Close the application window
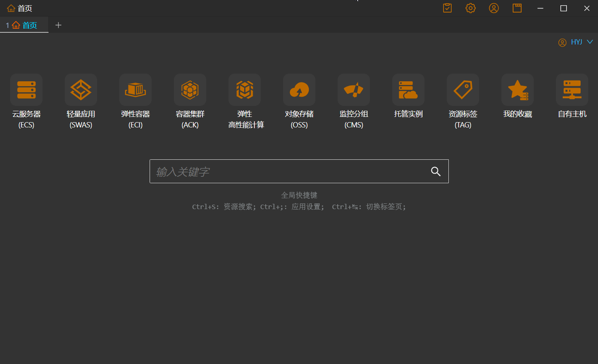598x364 pixels. point(587,8)
